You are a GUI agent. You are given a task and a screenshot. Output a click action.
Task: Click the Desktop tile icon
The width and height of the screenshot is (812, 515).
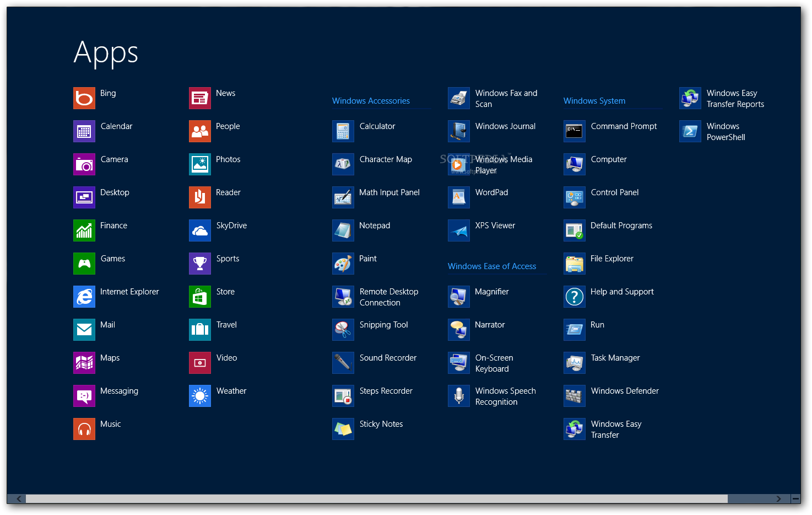tap(84, 197)
